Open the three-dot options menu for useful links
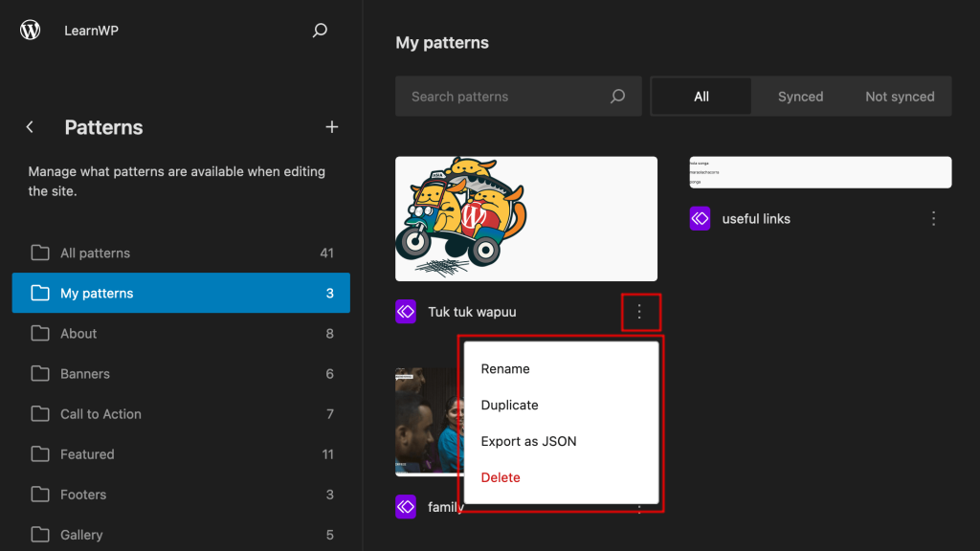The width and height of the screenshot is (980, 551). coord(933,218)
